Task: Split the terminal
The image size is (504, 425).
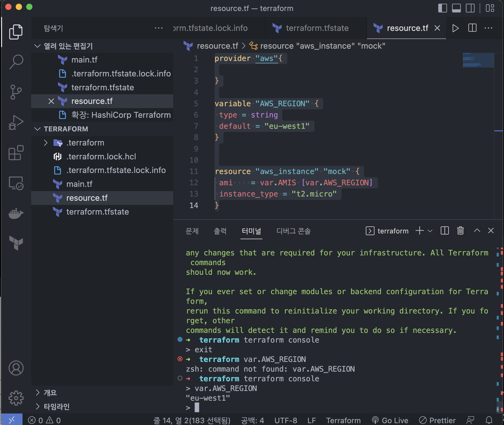Action: point(445,231)
